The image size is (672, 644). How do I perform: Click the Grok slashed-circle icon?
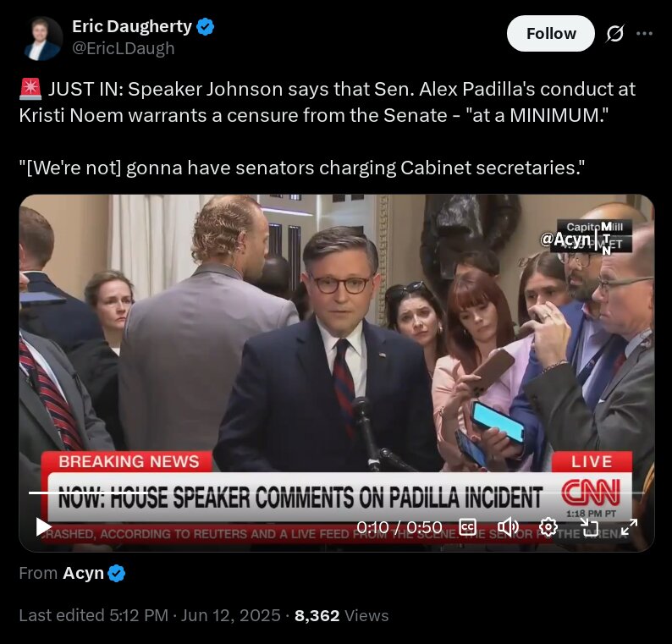tap(614, 33)
